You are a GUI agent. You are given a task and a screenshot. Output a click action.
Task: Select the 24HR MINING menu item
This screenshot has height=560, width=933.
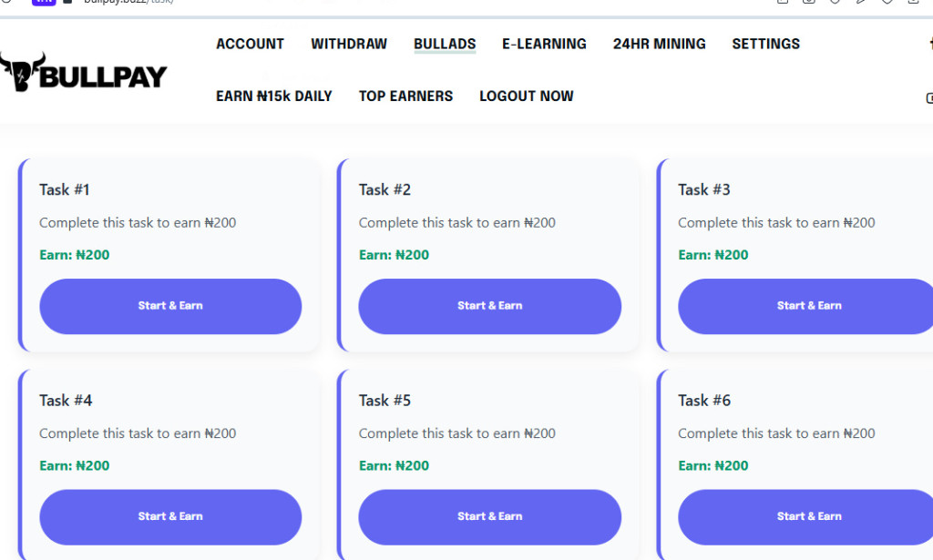click(659, 44)
